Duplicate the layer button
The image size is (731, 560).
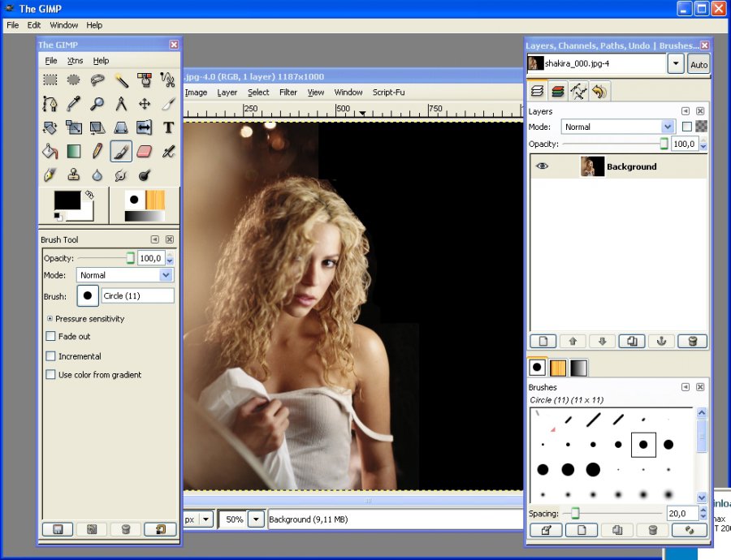(632, 342)
